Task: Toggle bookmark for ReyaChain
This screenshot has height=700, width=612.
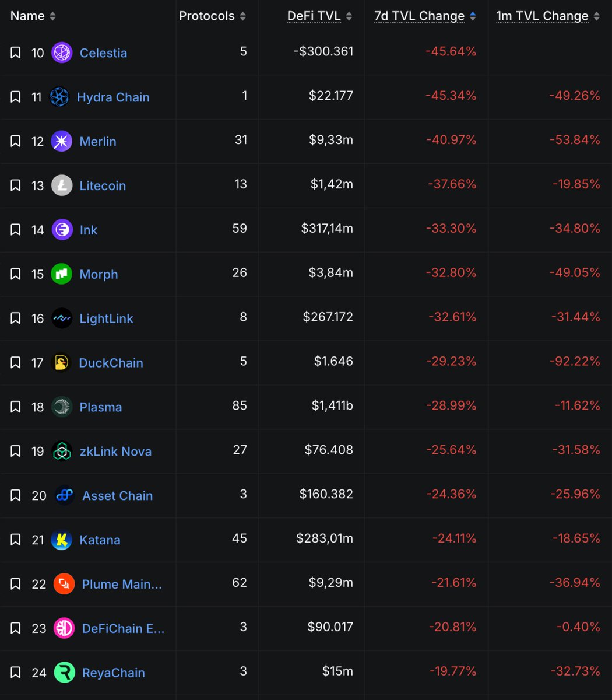Action: tap(16, 673)
